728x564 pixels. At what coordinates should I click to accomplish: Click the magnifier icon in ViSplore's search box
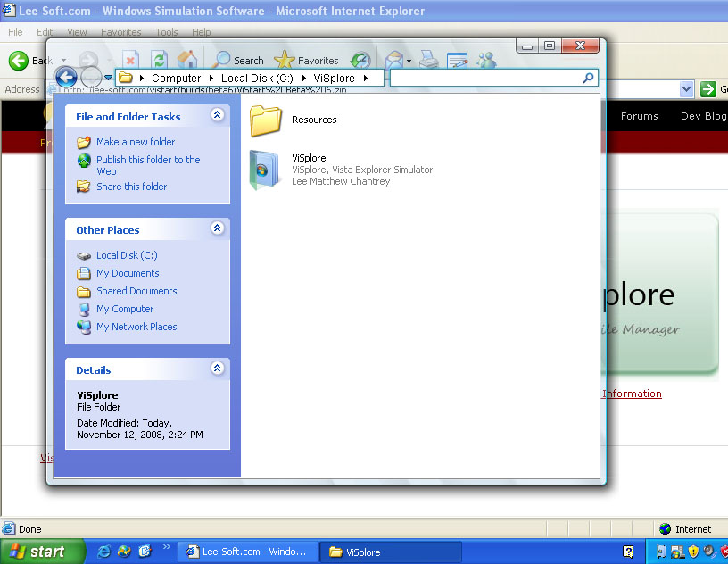click(588, 78)
